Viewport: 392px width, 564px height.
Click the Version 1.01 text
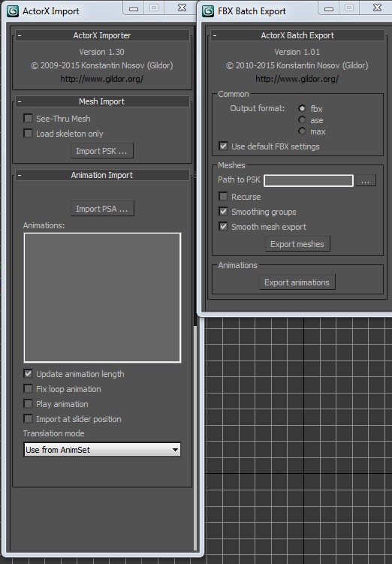click(297, 52)
